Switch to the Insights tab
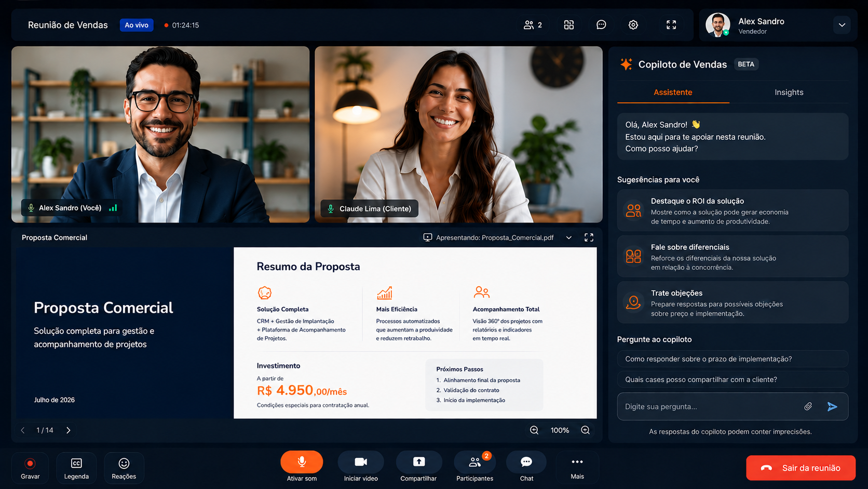Image resolution: width=868 pixels, height=489 pixels. tap(789, 92)
